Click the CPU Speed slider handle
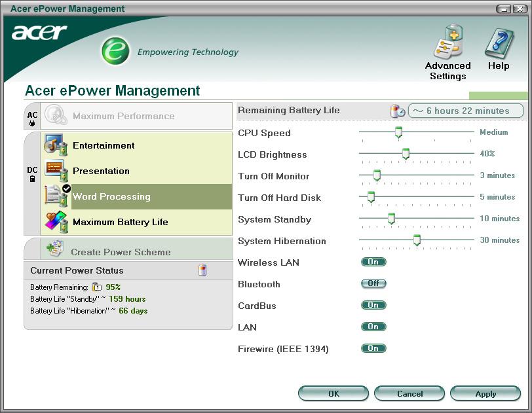This screenshot has width=532, height=413. [398, 133]
